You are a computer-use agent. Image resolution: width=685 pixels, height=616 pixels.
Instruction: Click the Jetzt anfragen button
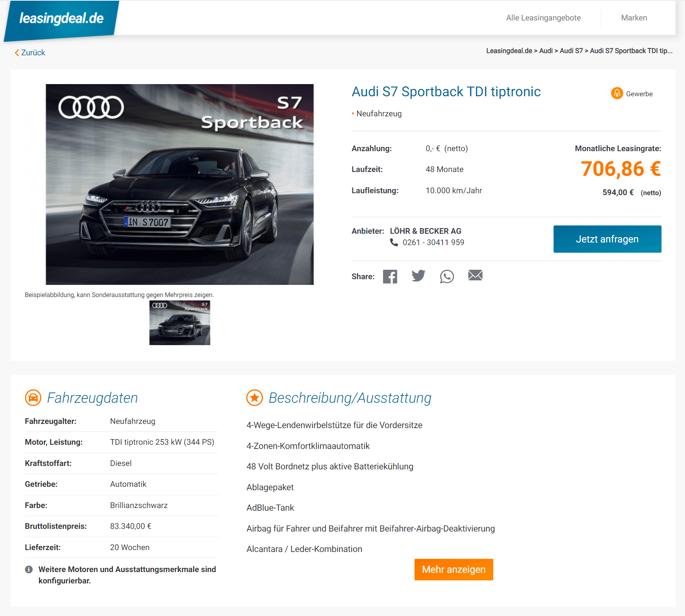607,239
